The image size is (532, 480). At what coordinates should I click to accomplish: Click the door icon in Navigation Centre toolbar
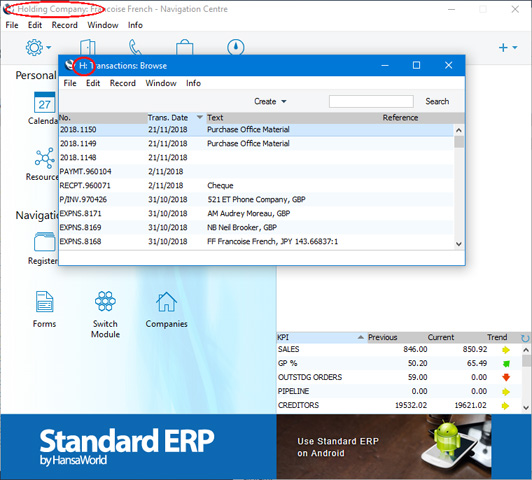[88, 47]
